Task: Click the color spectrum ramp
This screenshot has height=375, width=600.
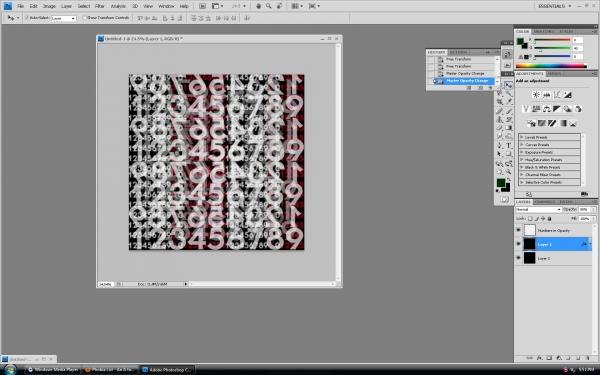Action: (x=551, y=66)
